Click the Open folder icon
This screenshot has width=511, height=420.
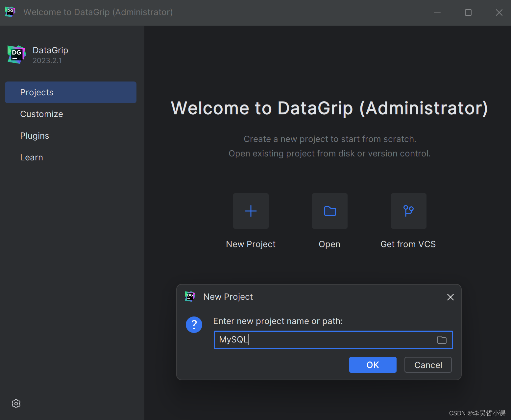click(330, 211)
